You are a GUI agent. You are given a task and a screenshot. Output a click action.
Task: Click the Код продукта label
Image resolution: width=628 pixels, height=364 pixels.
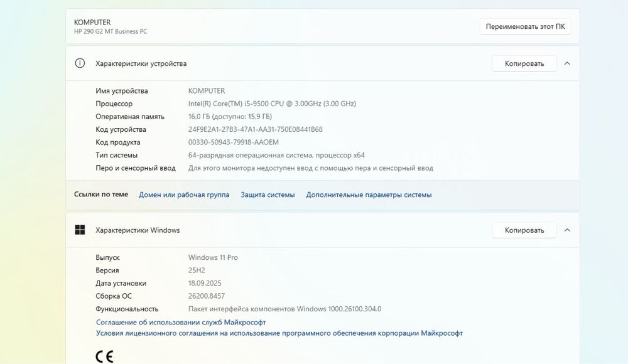tap(118, 142)
